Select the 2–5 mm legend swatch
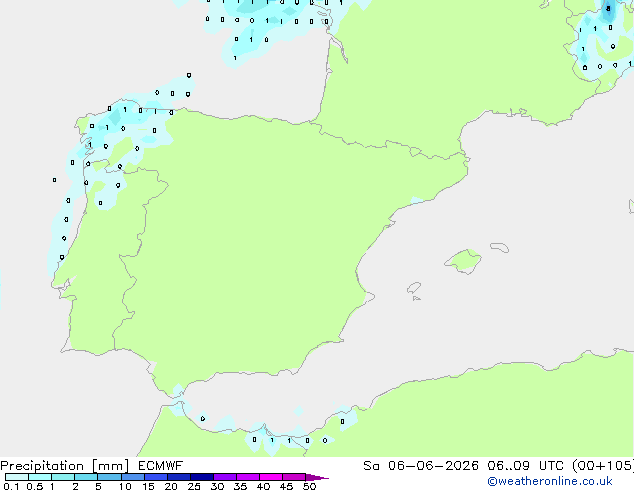 [86, 477]
